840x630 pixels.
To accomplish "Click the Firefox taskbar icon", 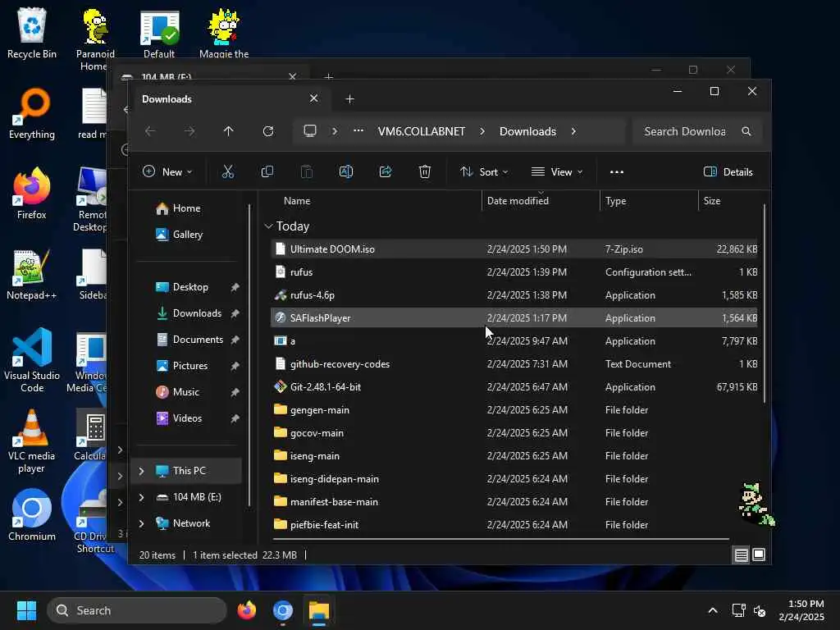I will (x=246, y=610).
